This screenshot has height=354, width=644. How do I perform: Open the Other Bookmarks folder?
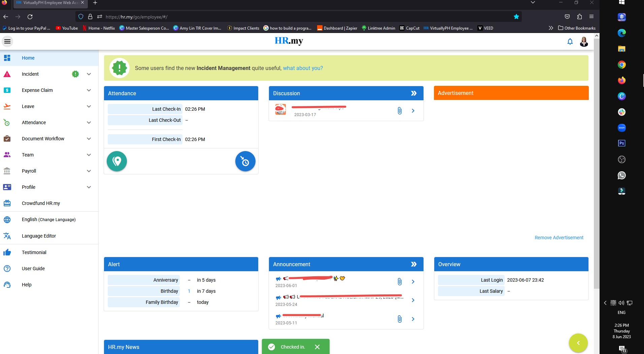click(x=577, y=28)
